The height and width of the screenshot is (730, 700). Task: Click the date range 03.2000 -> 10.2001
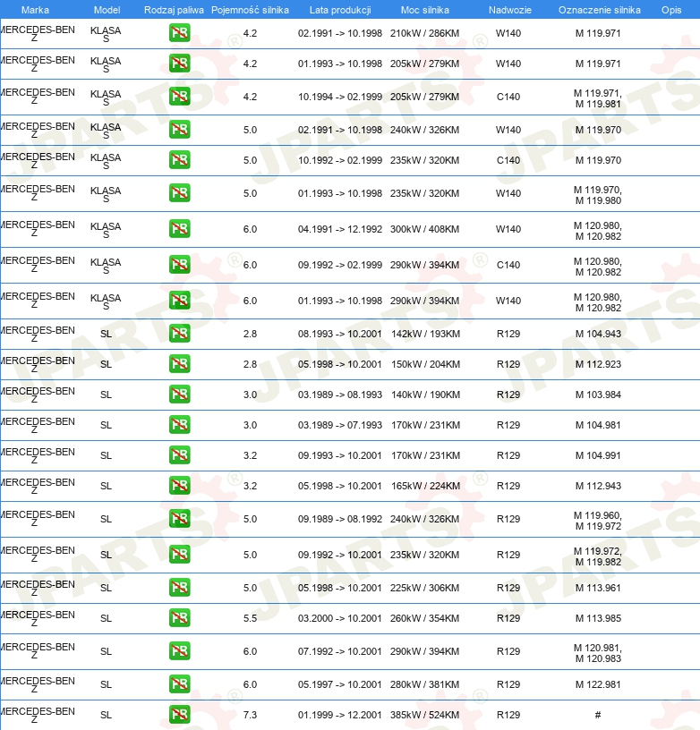(340, 618)
